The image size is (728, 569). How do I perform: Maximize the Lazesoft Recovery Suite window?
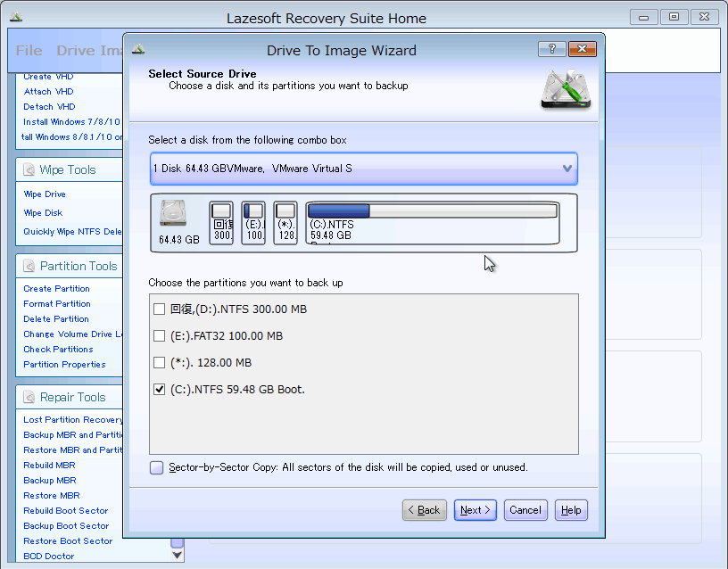tap(674, 17)
